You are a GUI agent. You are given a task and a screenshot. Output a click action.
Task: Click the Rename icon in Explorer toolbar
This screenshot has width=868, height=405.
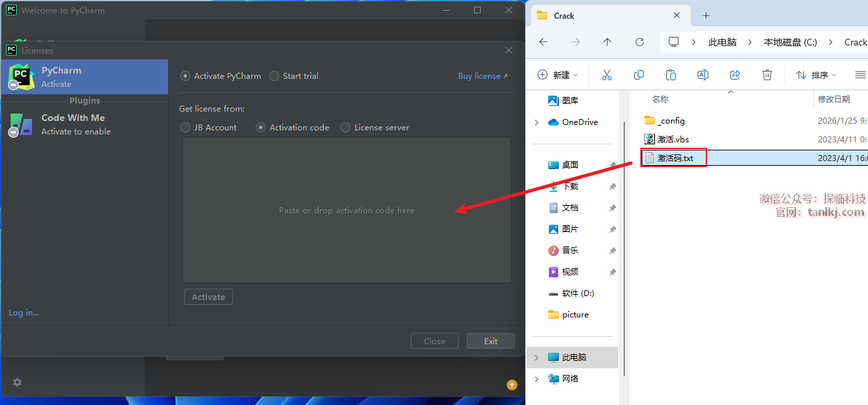pos(703,75)
